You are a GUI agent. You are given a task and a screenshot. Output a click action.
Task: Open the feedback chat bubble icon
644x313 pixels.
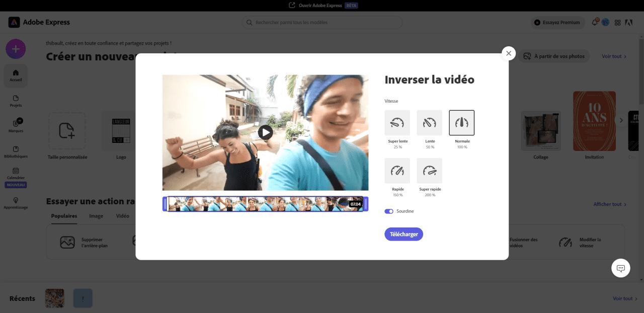pos(620,268)
